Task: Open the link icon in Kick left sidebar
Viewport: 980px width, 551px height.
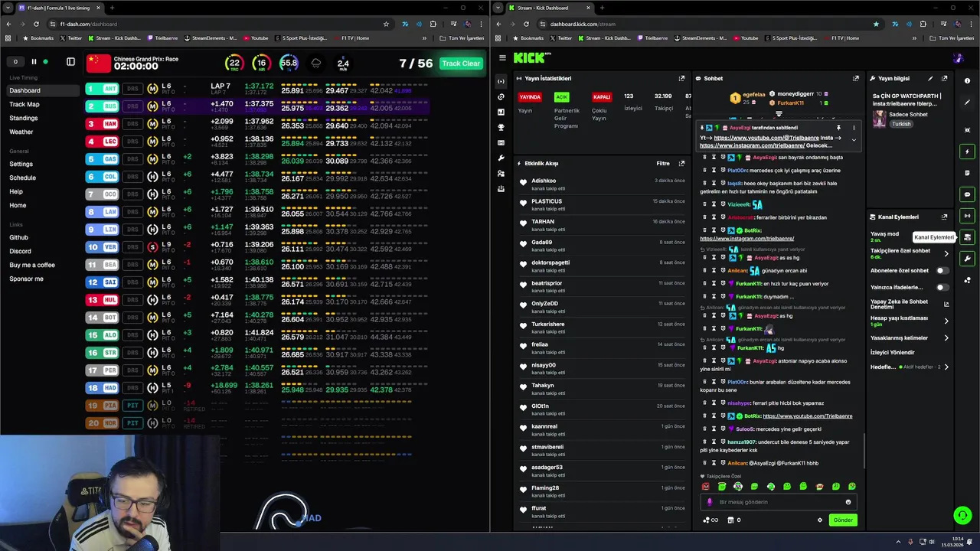Action: pos(501,96)
